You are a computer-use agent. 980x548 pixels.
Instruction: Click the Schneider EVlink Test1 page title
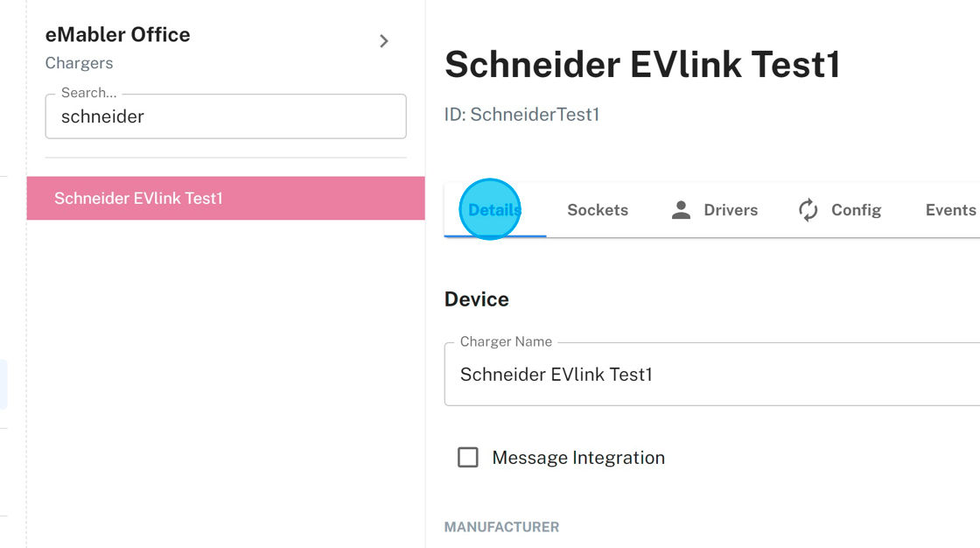coord(642,65)
